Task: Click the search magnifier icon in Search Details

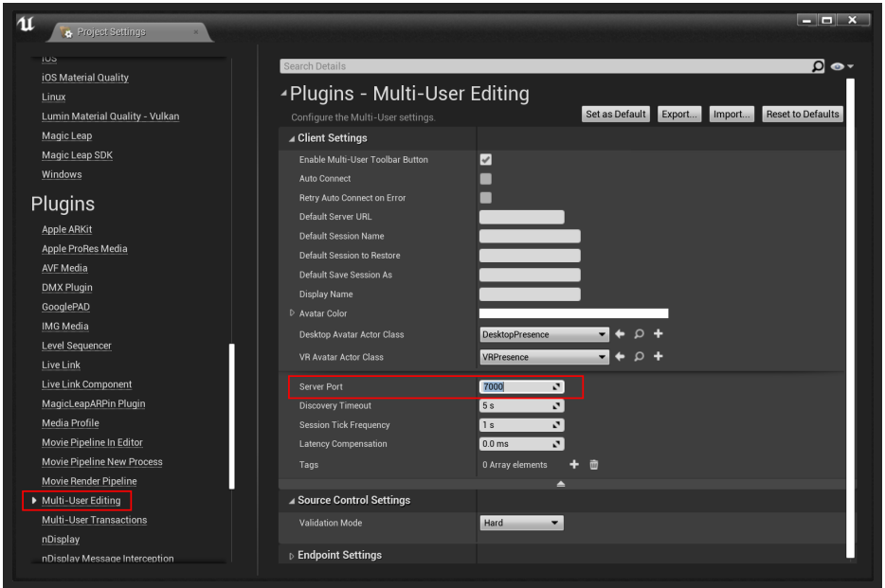Action: [x=818, y=66]
